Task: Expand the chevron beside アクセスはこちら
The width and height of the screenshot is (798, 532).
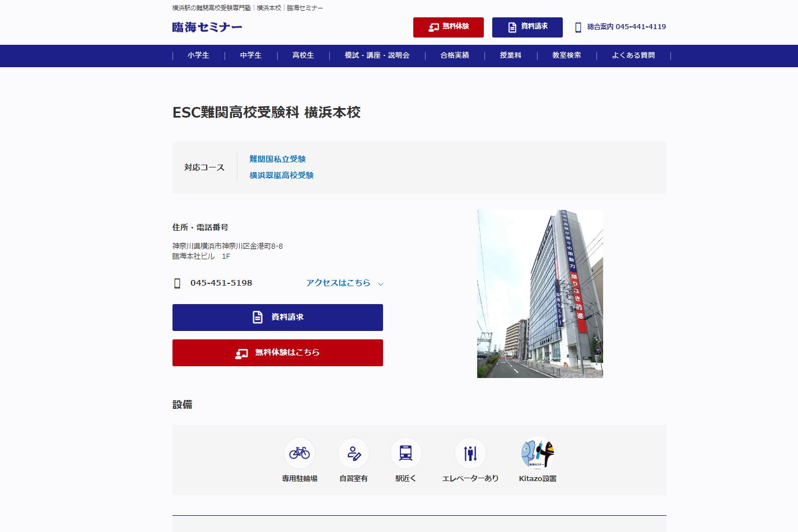Action: click(x=381, y=284)
